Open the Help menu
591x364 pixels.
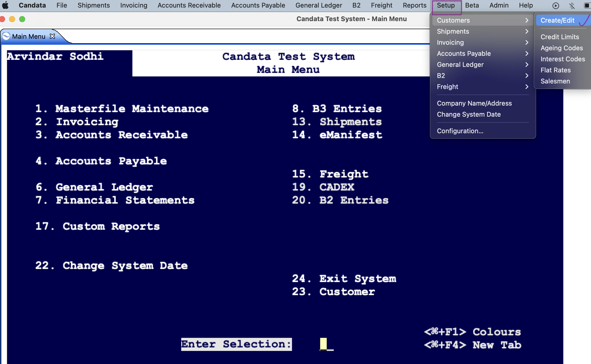pyautogui.click(x=526, y=5)
